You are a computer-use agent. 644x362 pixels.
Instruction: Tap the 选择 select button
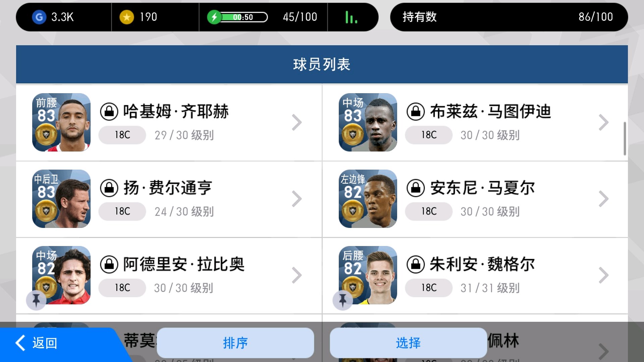coord(408,343)
